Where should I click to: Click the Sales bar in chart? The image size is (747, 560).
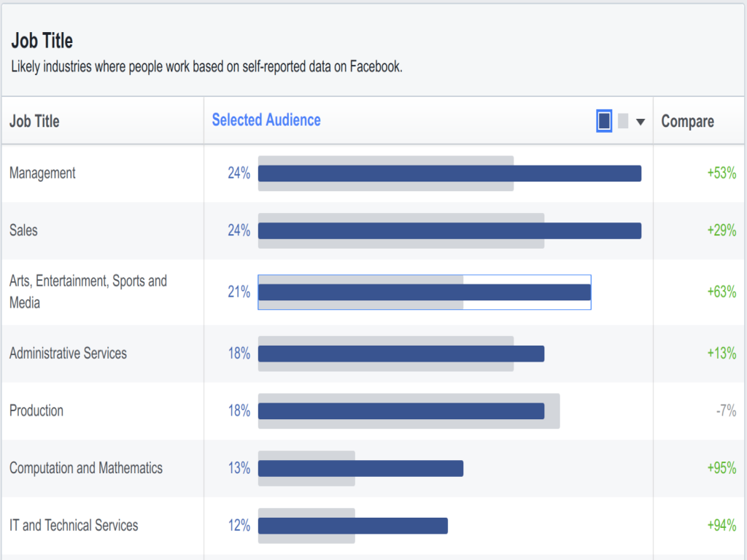click(x=449, y=231)
